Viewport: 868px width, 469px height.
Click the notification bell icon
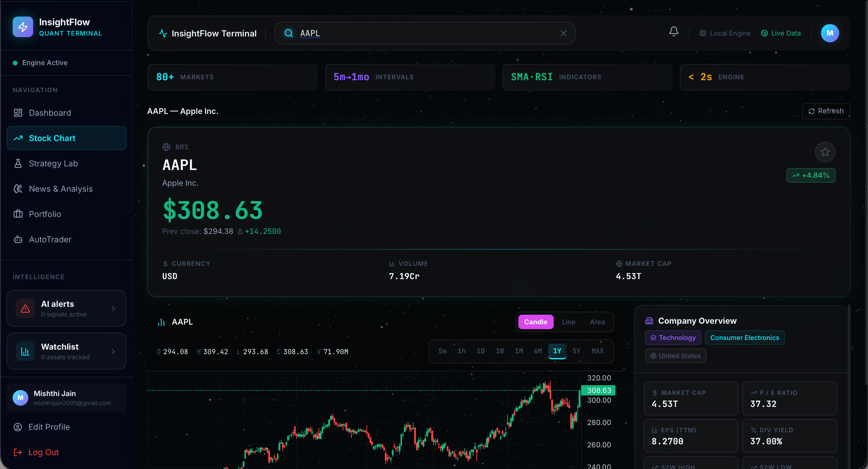(x=674, y=32)
